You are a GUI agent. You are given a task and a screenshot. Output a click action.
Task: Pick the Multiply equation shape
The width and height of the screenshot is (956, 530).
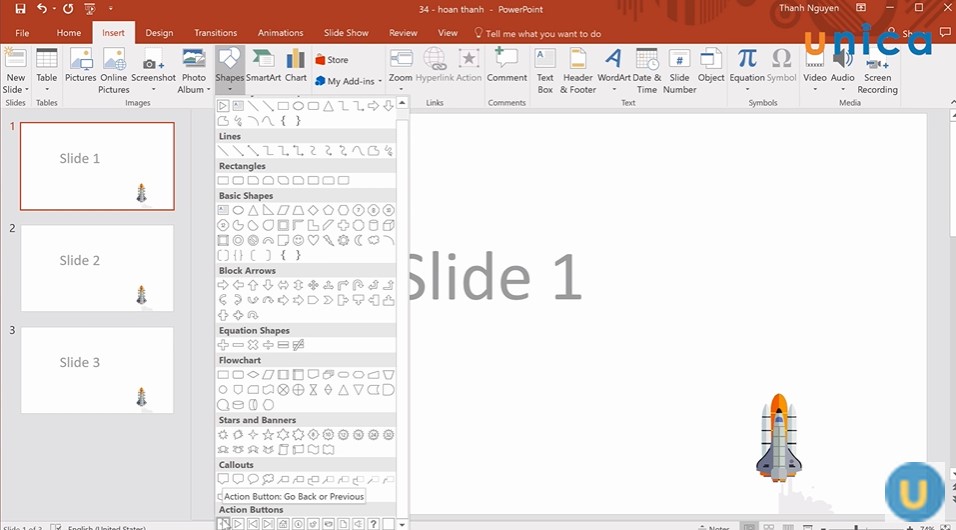253,345
